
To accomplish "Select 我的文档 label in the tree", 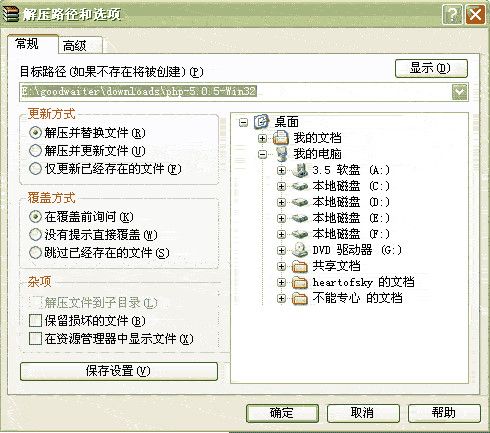I will point(317,138).
